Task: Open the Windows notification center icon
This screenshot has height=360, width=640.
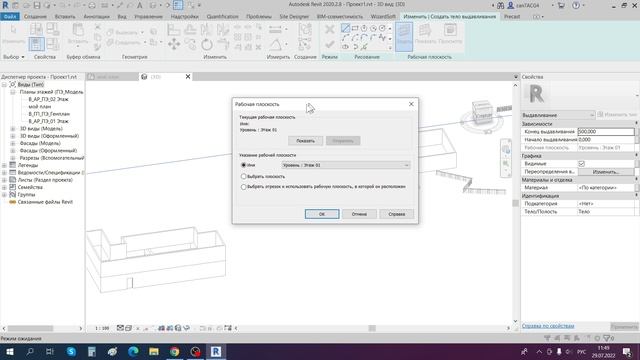Action: click(x=627, y=351)
